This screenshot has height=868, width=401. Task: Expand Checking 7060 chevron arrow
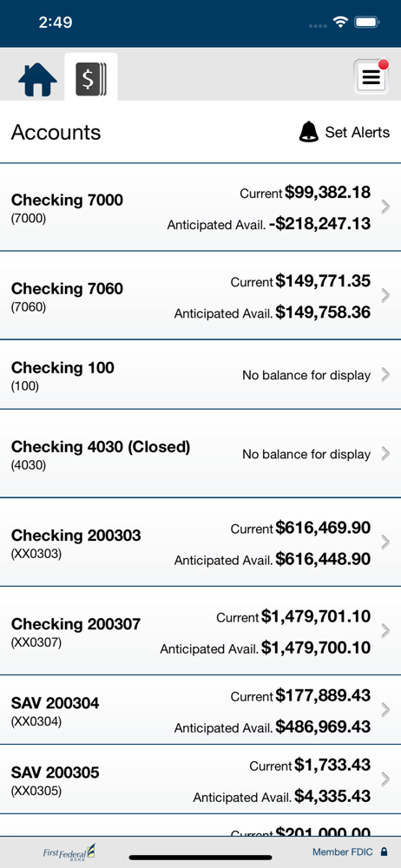[x=386, y=296]
